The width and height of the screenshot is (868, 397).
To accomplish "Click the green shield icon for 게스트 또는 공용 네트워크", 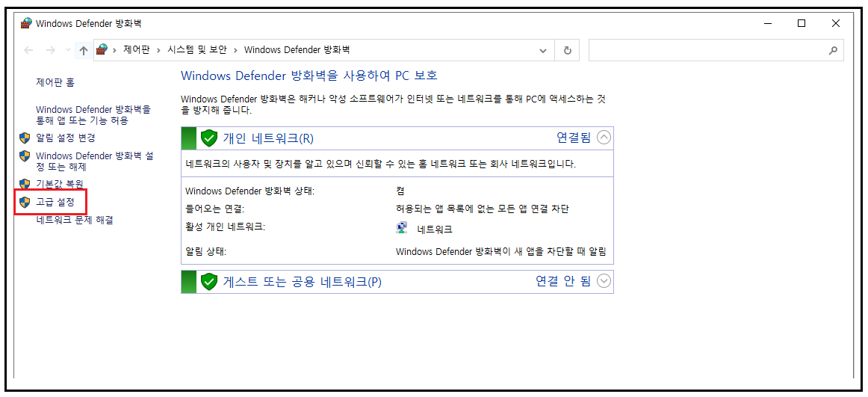I will [208, 281].
